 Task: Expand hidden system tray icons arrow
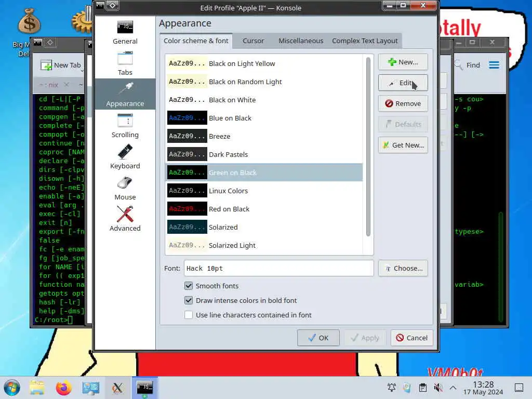453,387
